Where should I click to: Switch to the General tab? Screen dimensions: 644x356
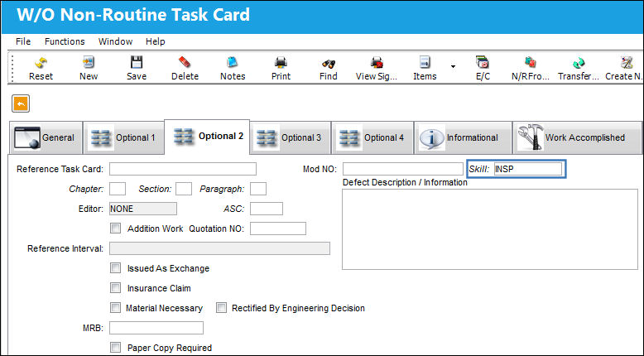click(x=46, y=137)
